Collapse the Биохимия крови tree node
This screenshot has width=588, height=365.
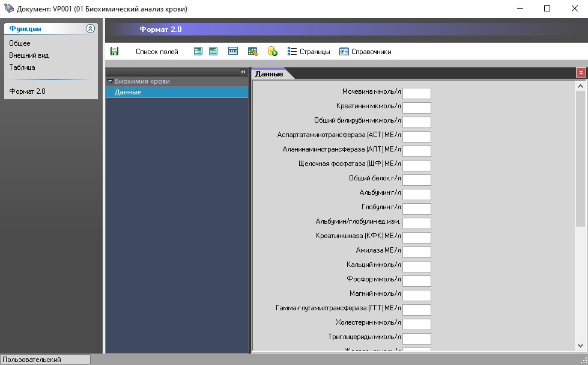(x=111, y=81)
